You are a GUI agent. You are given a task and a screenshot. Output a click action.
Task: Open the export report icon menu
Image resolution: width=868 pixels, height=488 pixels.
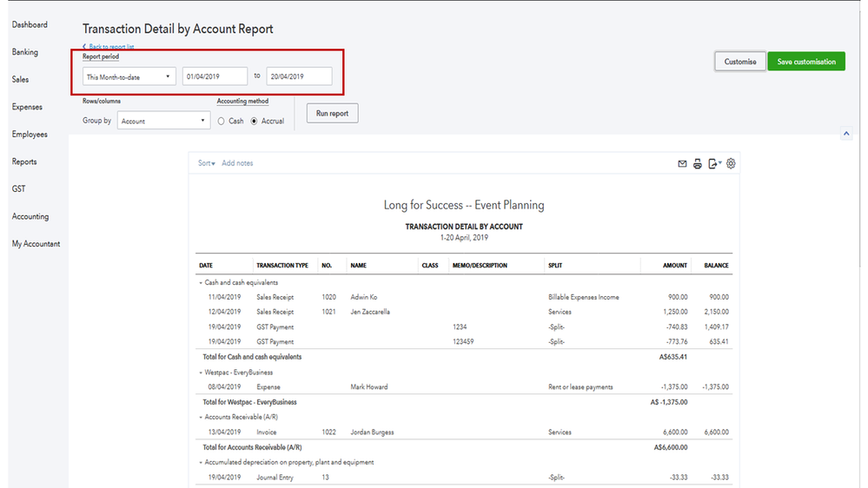click(x=714, y=163)
